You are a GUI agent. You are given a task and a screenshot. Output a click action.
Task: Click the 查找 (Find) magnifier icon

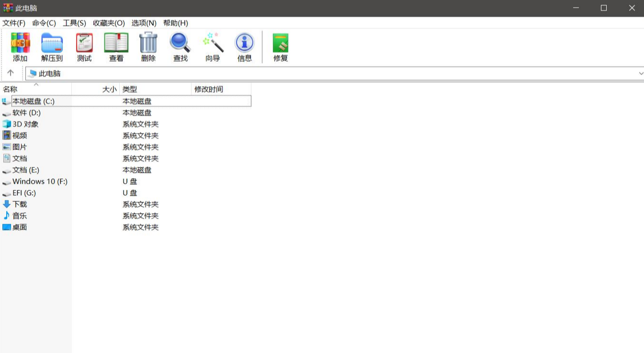tap(181, 43)
